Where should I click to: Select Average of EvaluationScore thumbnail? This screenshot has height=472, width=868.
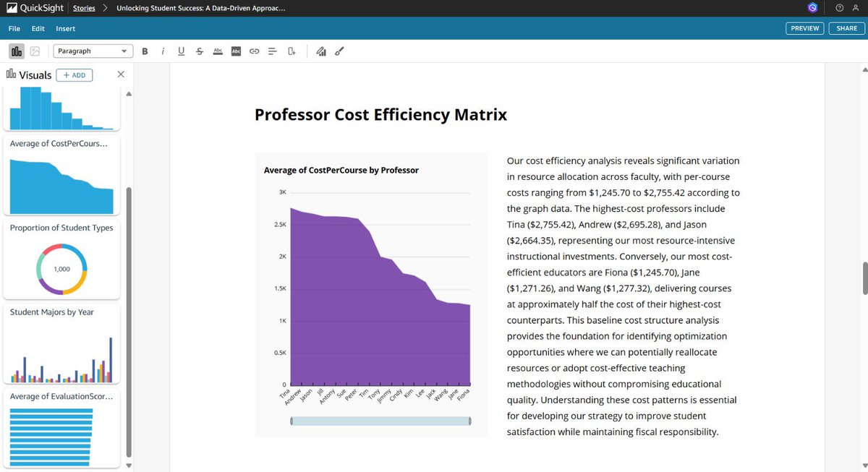(x=61, y=428)
